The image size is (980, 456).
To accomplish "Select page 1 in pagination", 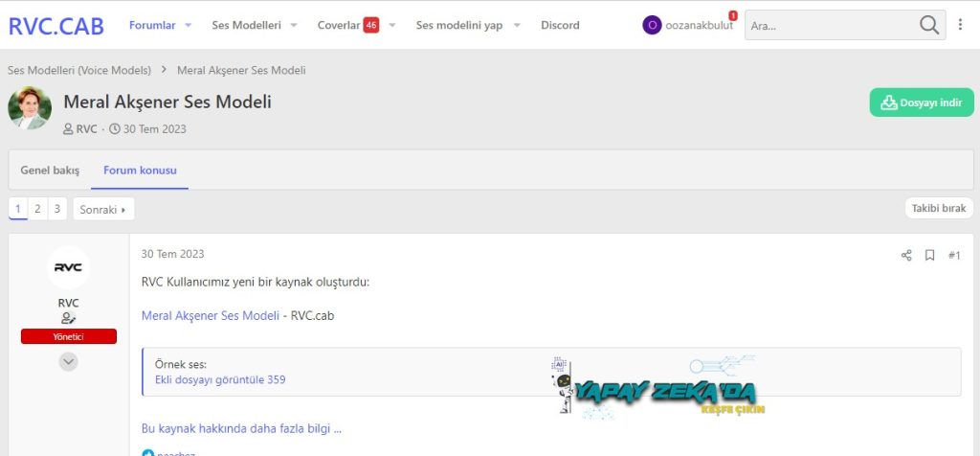I will pos(18,209).
